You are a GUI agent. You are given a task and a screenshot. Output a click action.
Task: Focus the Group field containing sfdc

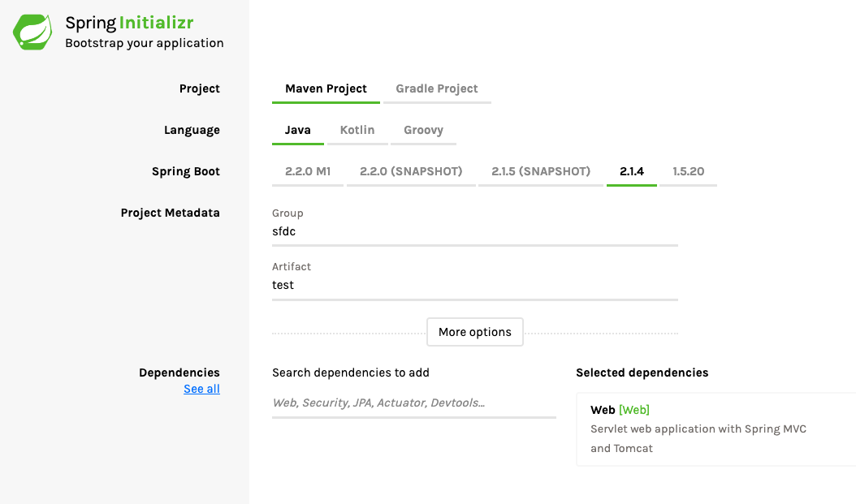coord(474,231)
